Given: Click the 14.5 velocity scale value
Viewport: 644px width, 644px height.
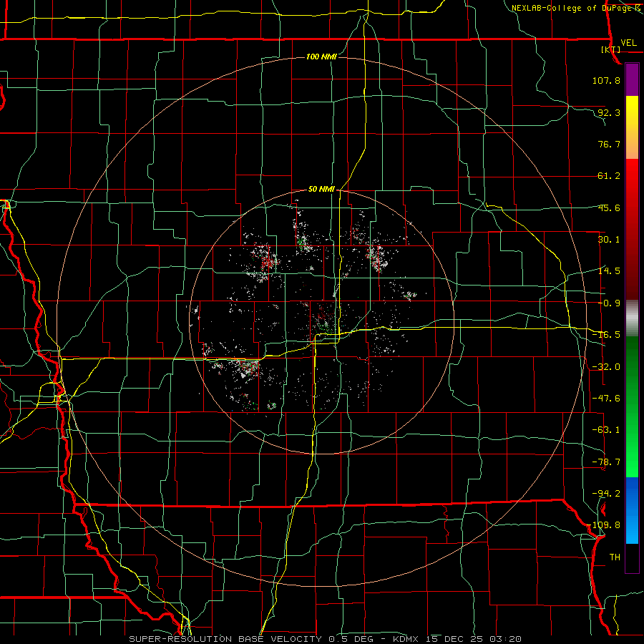Looking at the screenshot, I should click(609, 271).
